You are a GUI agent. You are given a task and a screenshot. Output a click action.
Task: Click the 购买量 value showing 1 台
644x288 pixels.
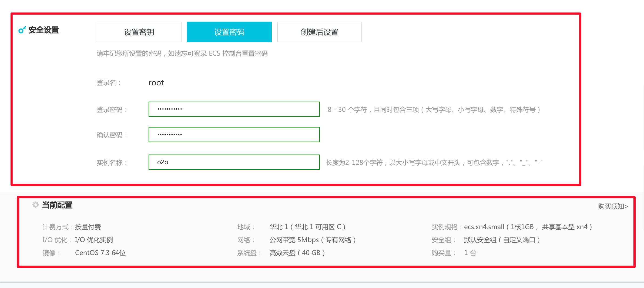click(x=470, y=252)
